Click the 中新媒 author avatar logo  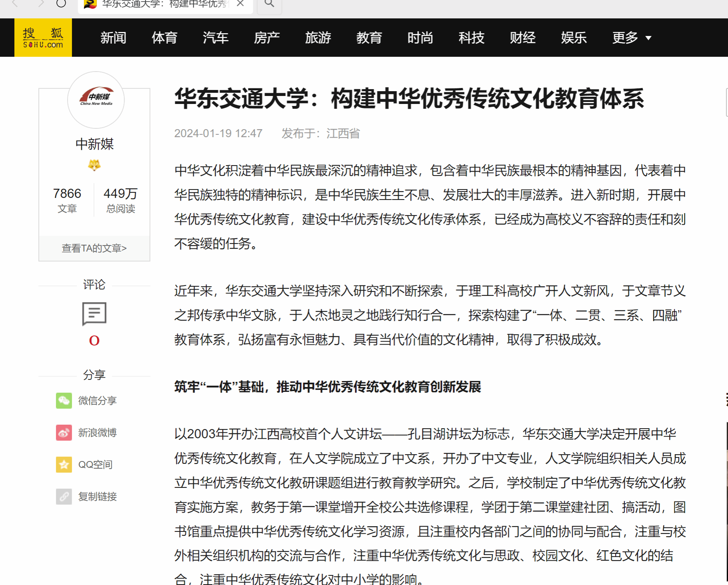[x=96, y=100]
